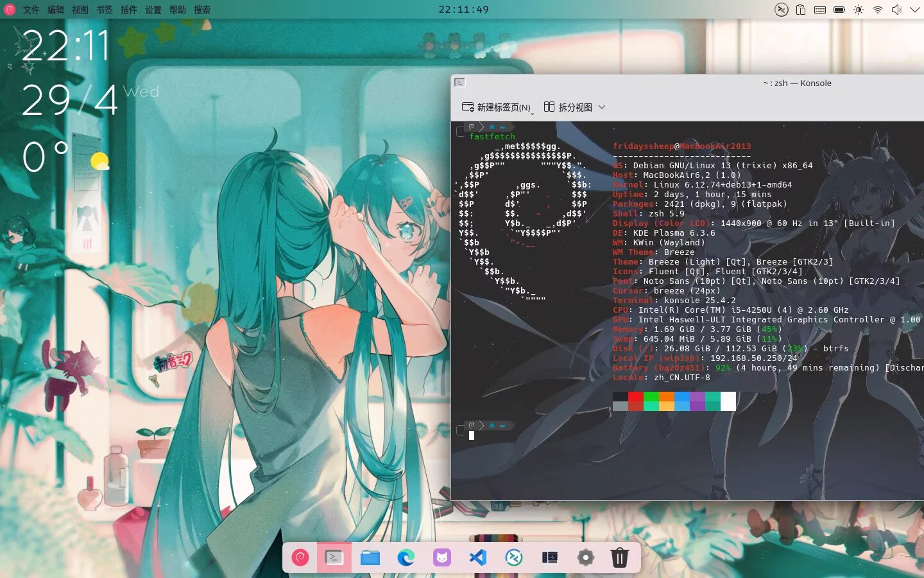
Task: Open the 帮助 menu
Action: coord(178,10)
